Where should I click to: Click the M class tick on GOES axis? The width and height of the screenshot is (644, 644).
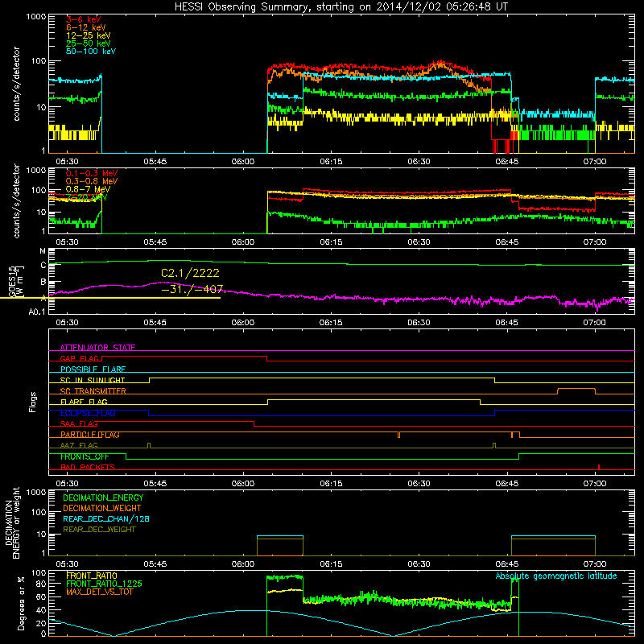click(43, 251)
